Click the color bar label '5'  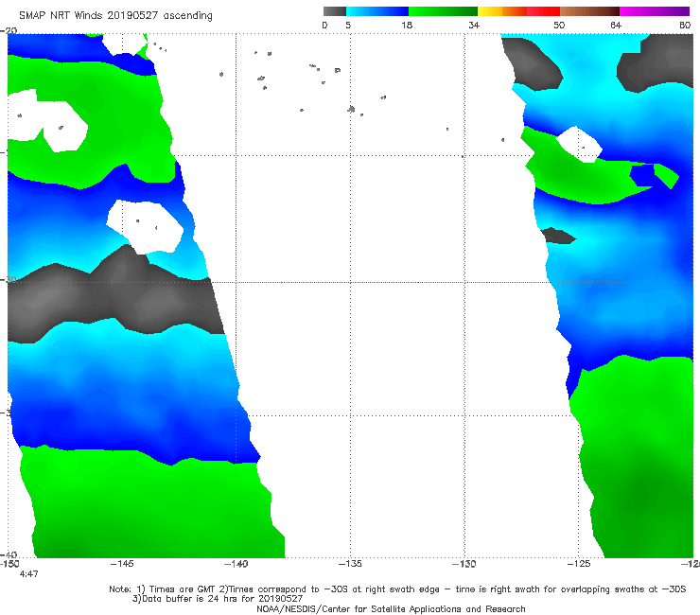(x=348, y=25)
